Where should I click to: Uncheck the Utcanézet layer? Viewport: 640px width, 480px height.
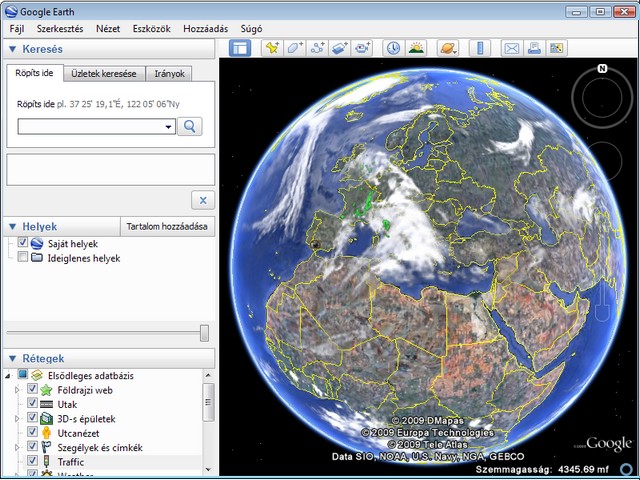[32, 432]
